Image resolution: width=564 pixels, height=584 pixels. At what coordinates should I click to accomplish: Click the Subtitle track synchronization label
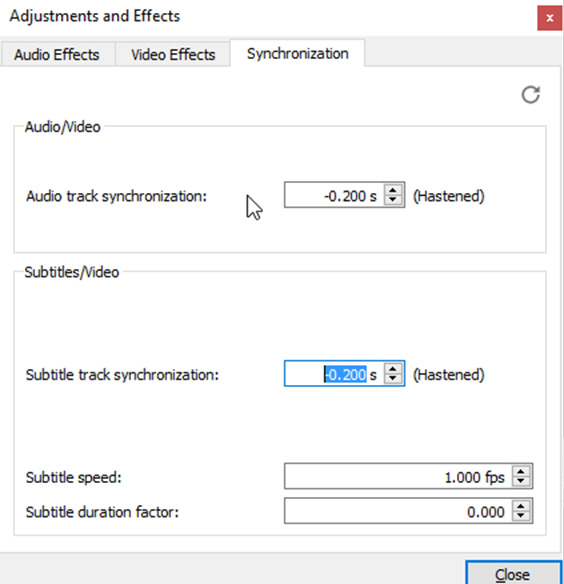point(122,375)
